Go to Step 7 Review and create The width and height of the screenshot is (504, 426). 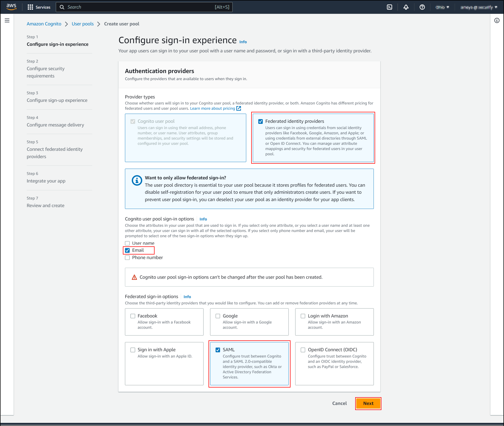(45, 205)
